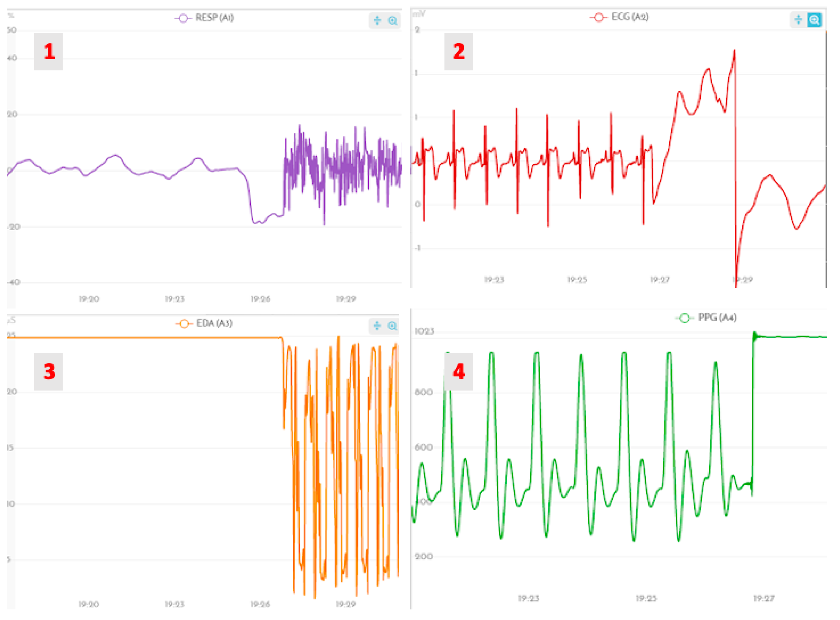Click the 19:26 time marker on RESP chart

click(x=260, y=299)
